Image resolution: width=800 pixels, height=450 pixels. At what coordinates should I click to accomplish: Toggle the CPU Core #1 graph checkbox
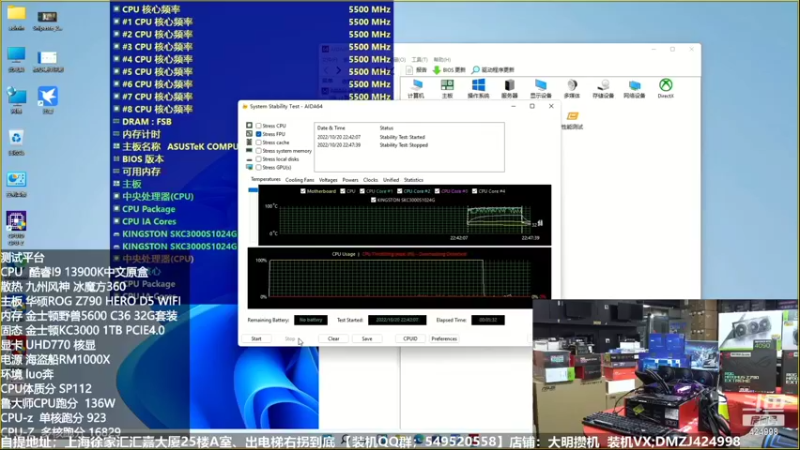click(x=362, y=191)
